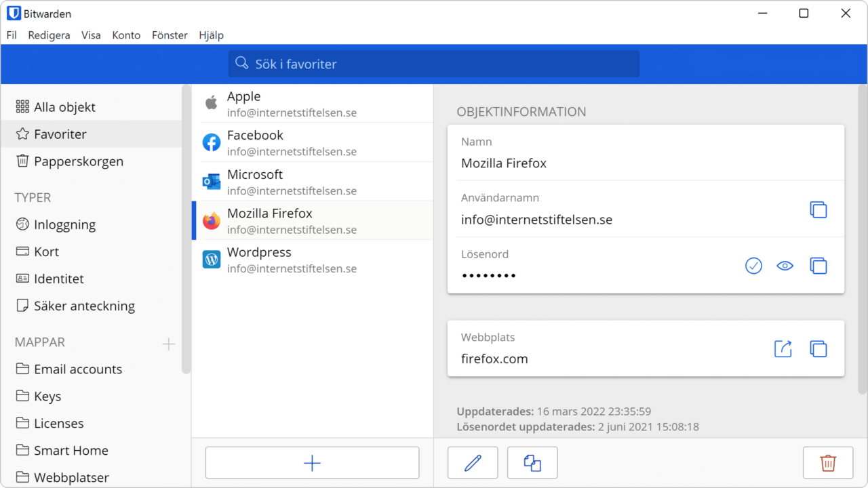Image resolution: width=868 pixels, height=488 pixels.
Task: Copy the website URL firefox.com
Action: [818, 348]
